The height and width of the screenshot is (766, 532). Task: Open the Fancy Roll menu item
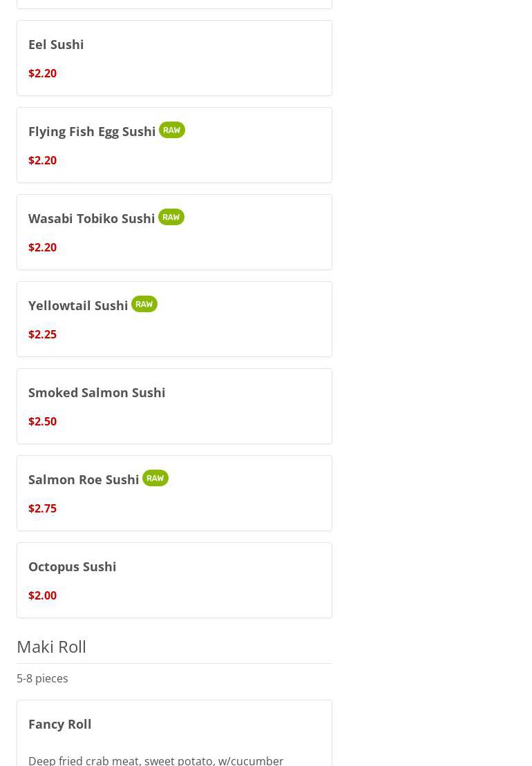click(x=60, y=724)
